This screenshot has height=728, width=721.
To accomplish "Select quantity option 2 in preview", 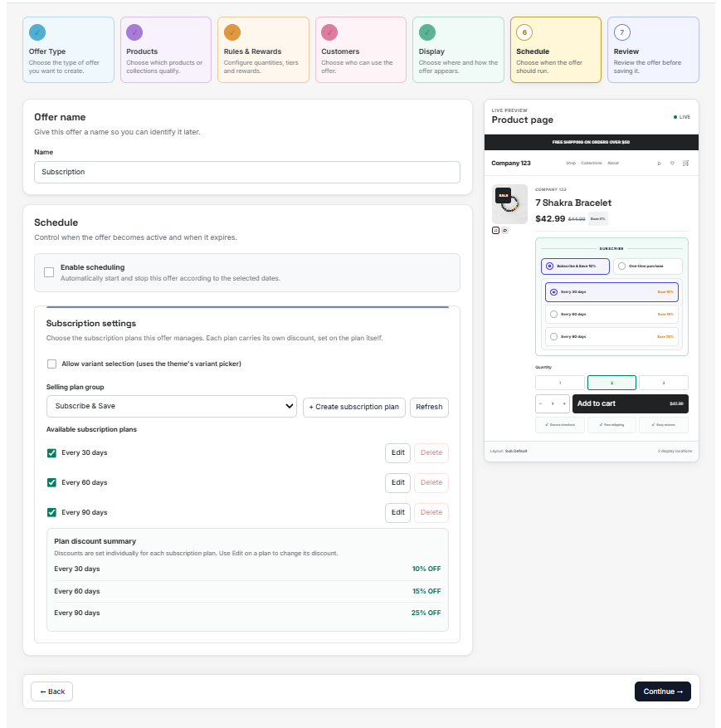I will click(x=611, y=383).
